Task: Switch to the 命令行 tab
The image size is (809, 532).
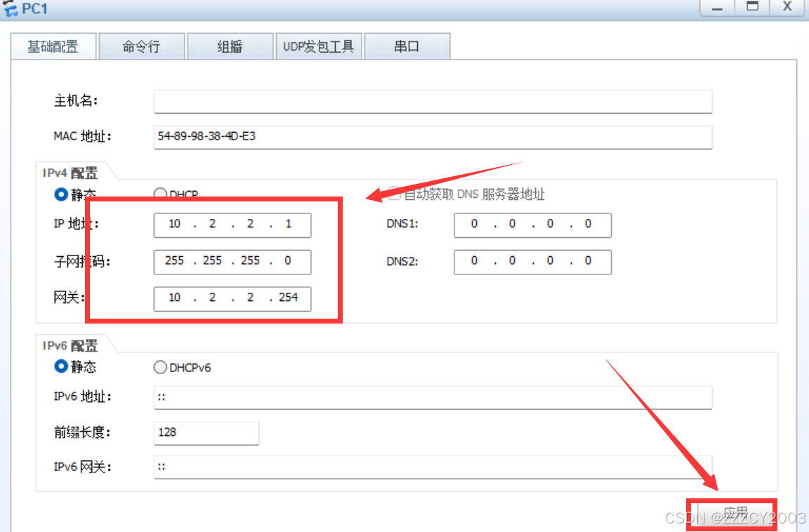Action: pos(141,47)
